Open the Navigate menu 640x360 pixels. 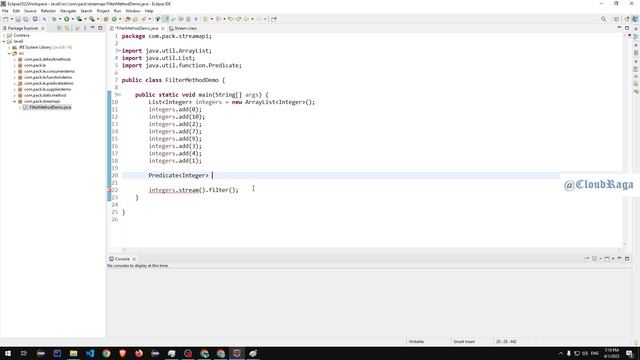click(68, 11)
